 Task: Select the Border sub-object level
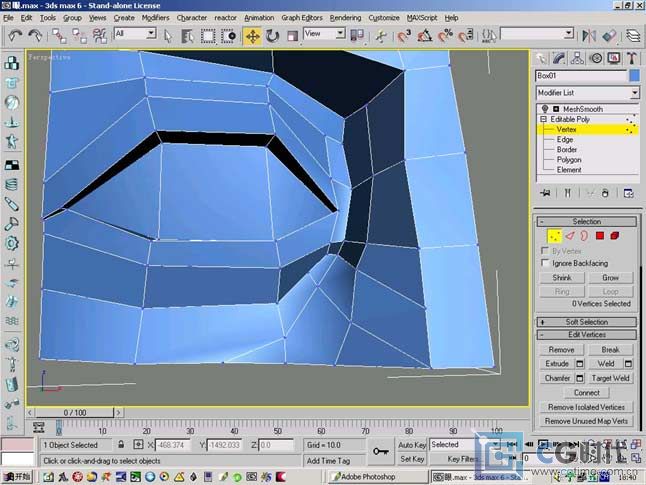click(x=567, y=150)
